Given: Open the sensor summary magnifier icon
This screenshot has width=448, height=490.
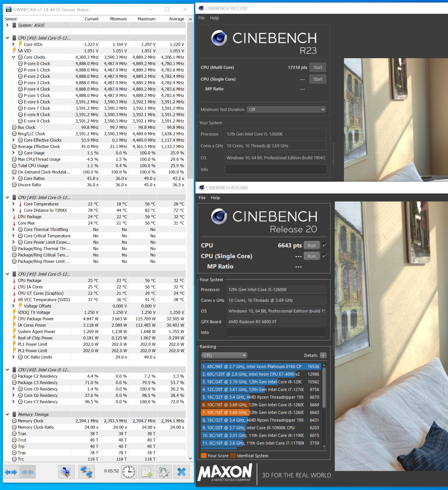Looking at the screenshot, I should click(x=66, y=472).
